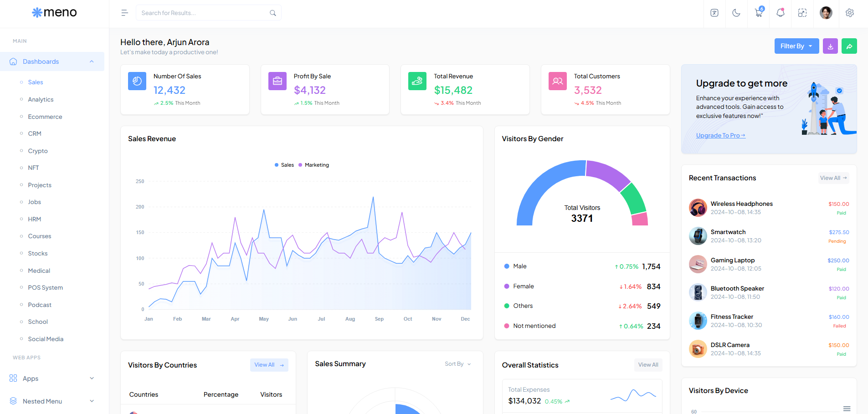The width and height of the screenshot is (868, 414).
Task: Open Projects dashboard in sidebar
Action: [40, 185]
